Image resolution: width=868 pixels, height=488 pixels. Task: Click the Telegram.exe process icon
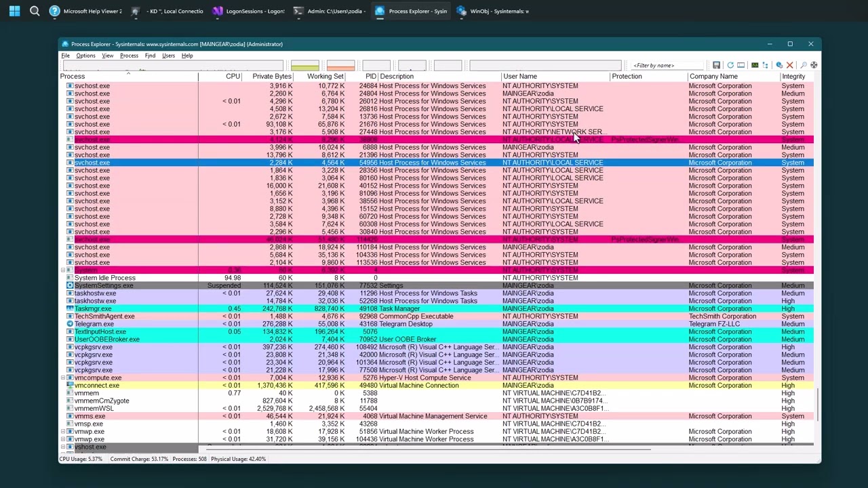70,324
